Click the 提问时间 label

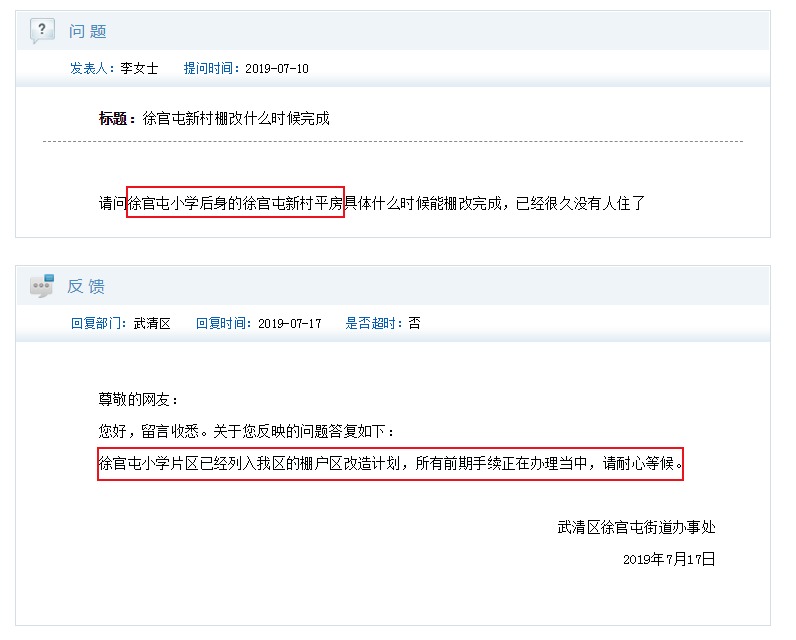pos(211,69)
